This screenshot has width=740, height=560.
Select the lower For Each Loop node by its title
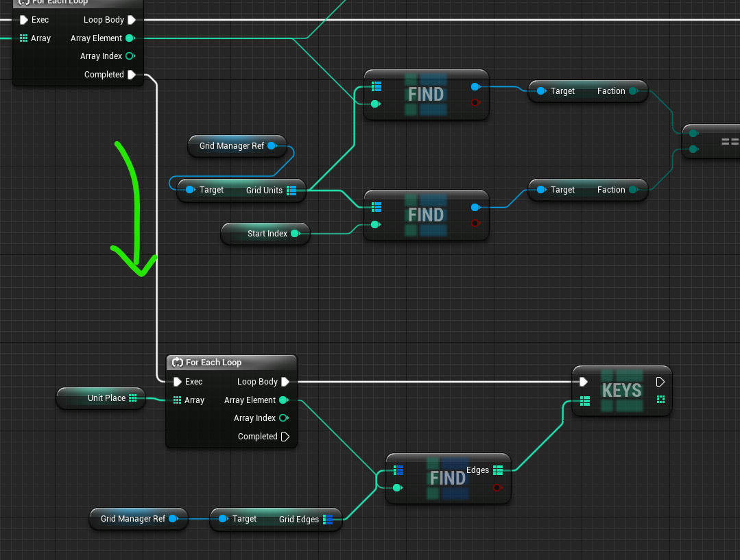(213, 363)
